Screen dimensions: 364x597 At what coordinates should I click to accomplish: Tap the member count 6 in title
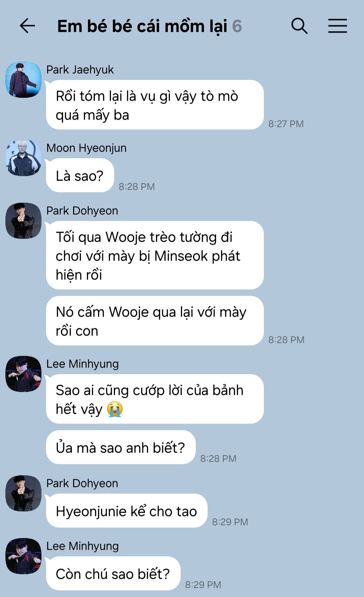tap(237, 26)
